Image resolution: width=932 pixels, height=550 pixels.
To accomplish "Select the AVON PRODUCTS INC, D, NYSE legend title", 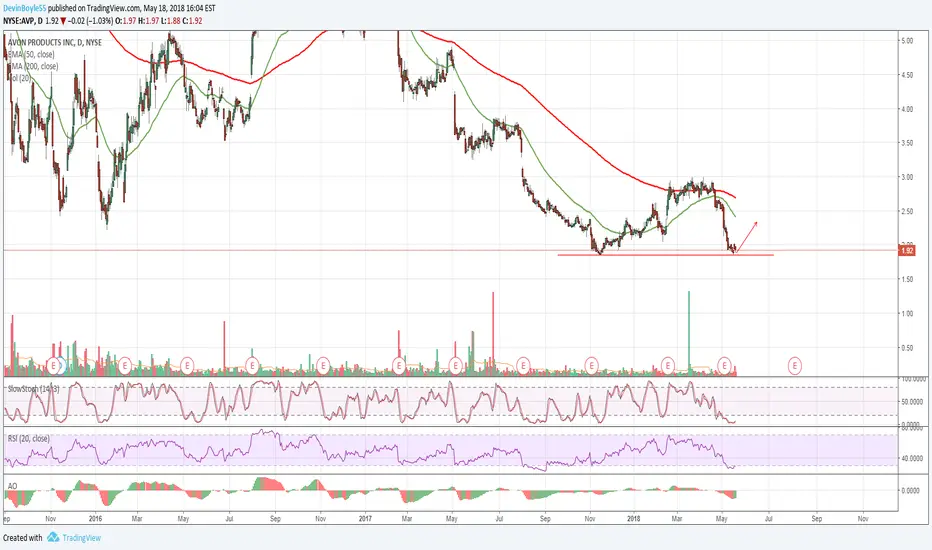I will 55,43.
